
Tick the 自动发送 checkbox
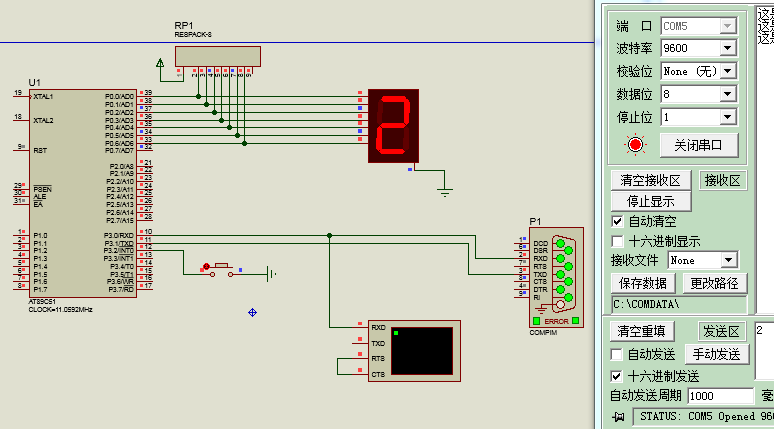617,355
